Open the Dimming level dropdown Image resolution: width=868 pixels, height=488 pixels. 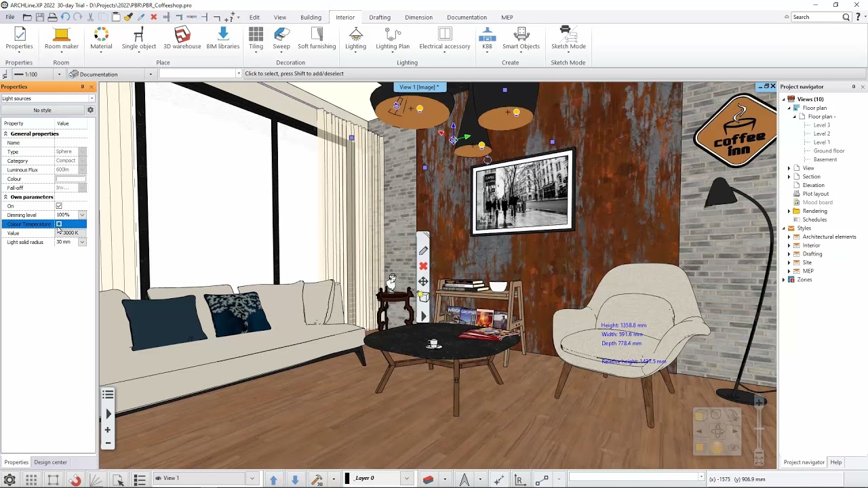(82, 215)
